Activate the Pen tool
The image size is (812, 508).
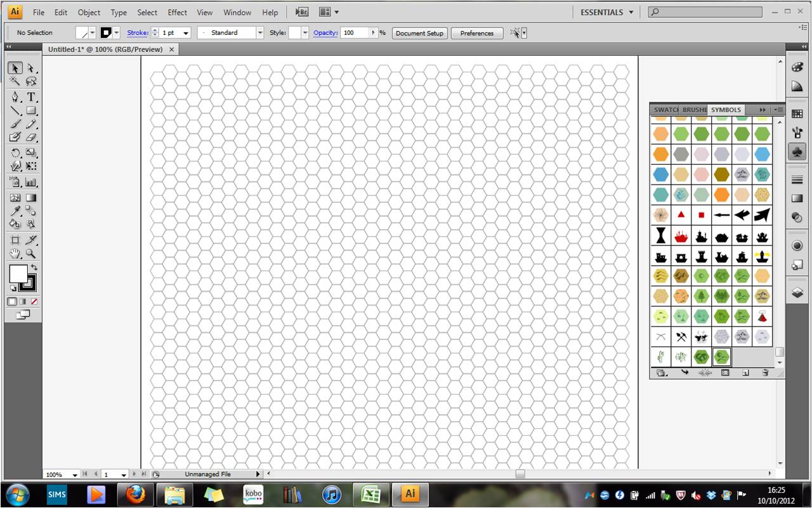tap(15, 97)
